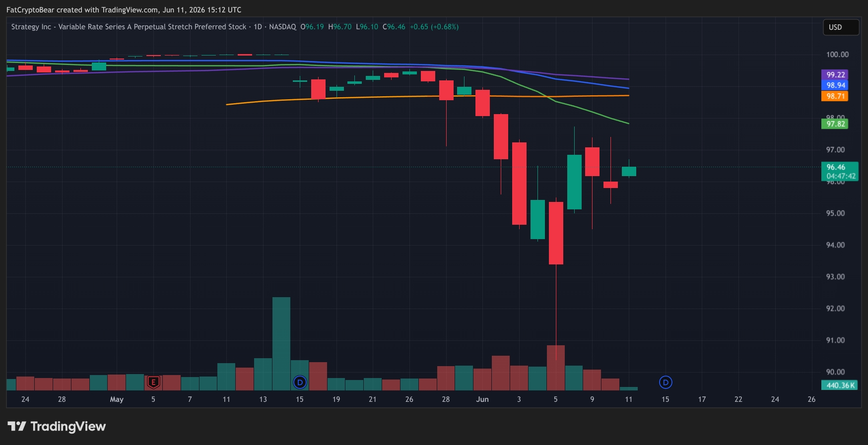Click the NASDAQ exchange label
Image resolution: width=868 pixels, height=445 pixels.
[282, 27]
